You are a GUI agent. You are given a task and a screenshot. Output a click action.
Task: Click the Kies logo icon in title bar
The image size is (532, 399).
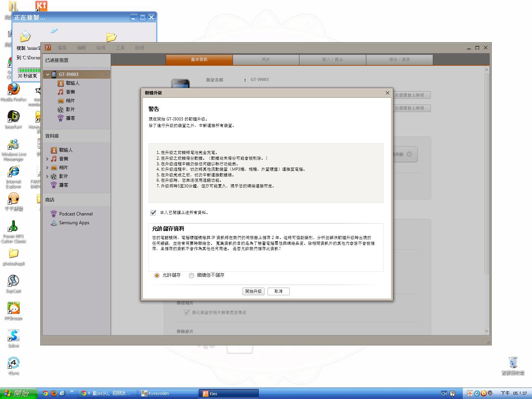(48, 47)
